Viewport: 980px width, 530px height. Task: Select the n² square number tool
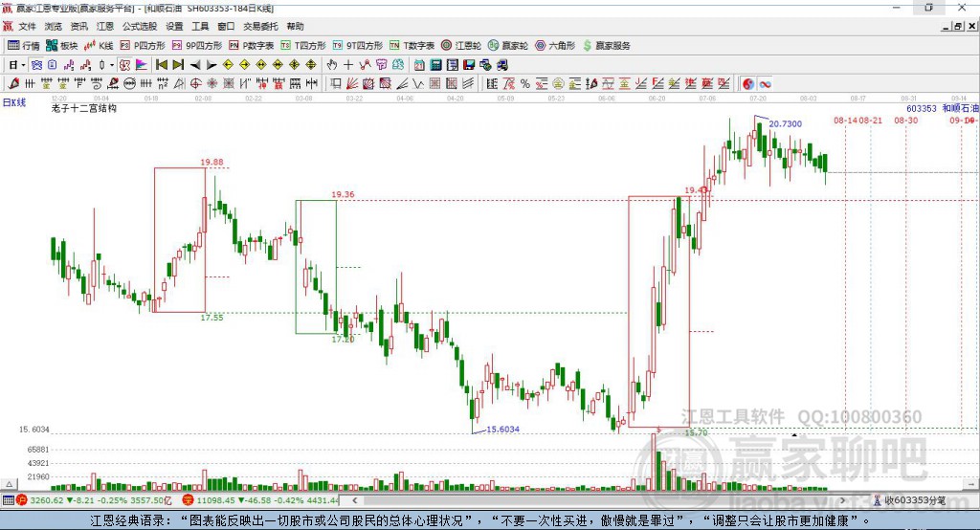tap(163, 84)
